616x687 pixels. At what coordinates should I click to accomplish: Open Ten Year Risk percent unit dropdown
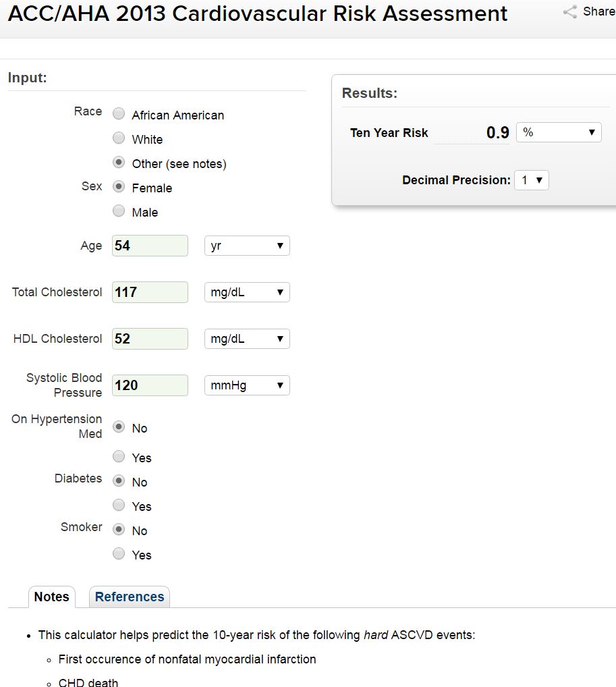(x=559, y=132)
